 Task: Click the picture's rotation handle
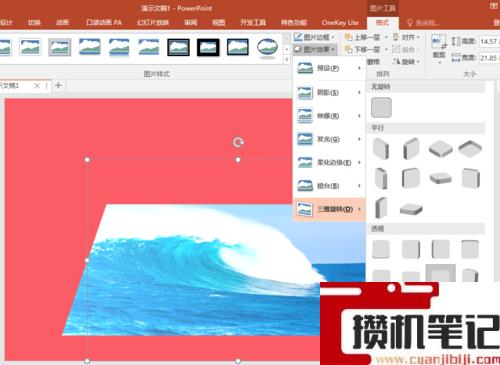238,142
